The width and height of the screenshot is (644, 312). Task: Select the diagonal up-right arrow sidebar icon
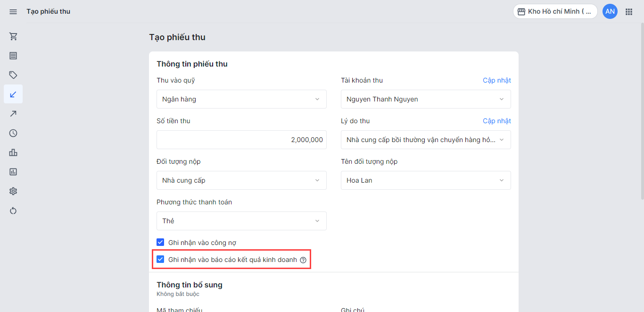tap(13, 114)
